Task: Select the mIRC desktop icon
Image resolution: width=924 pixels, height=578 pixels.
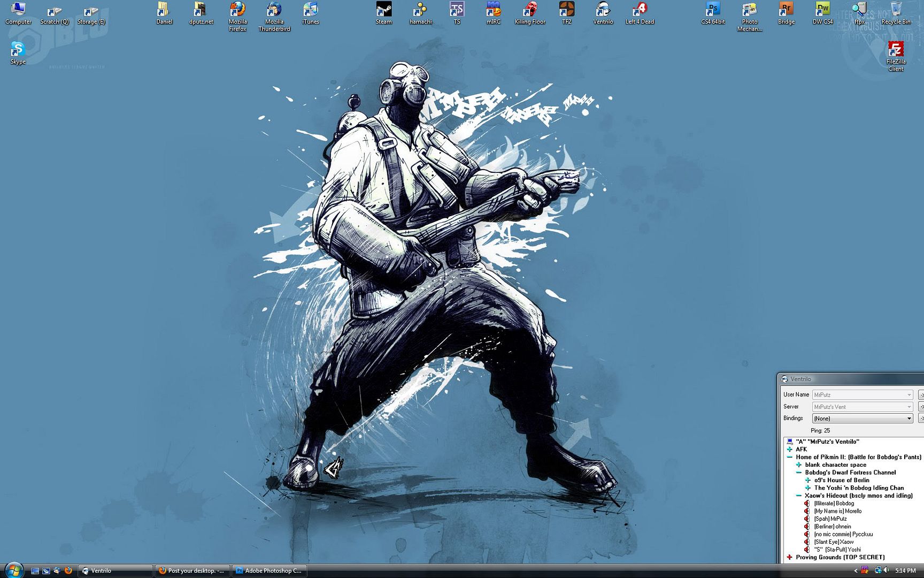Action: pos(493,13)
